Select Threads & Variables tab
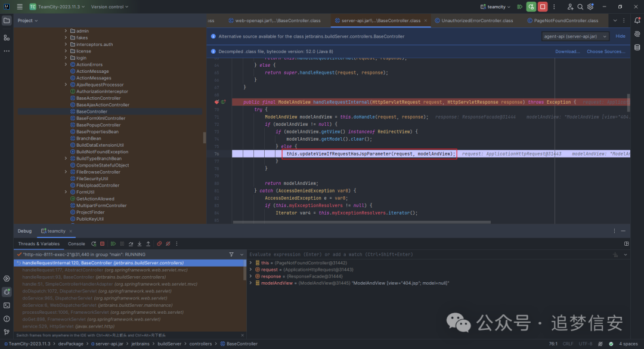 (39, 244)
